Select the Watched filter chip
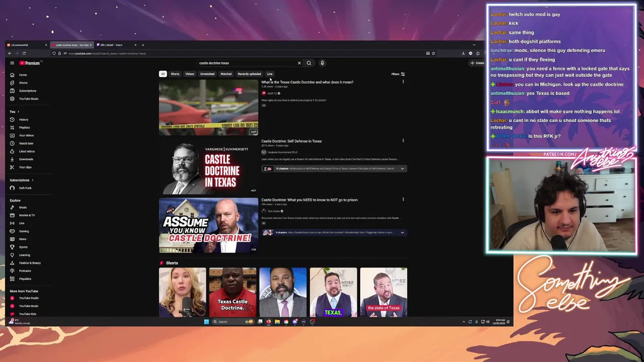Image resolution: width=644 pixels, height=362 pixels. [x=226, y=74]
